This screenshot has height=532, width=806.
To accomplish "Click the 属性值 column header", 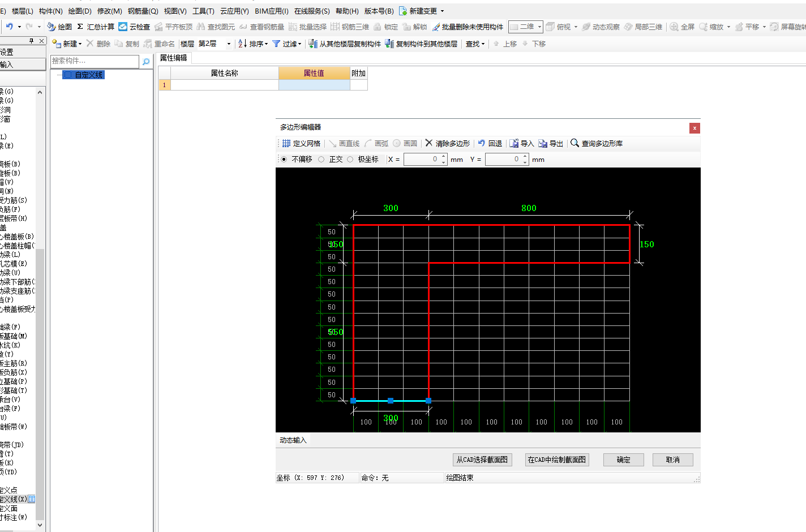I will pos(314,73).
